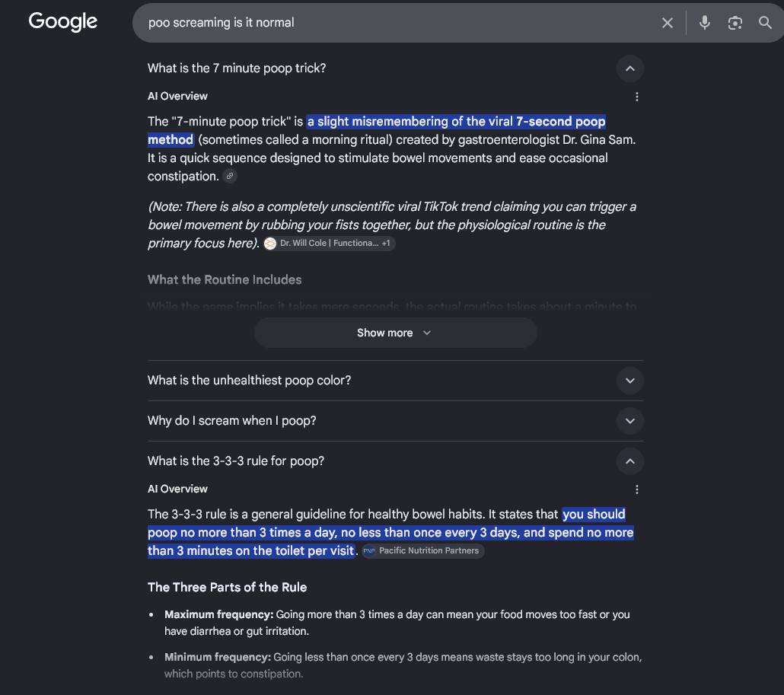Open Google Lens image search icon
784x695 pixels.
pos(735,23)
